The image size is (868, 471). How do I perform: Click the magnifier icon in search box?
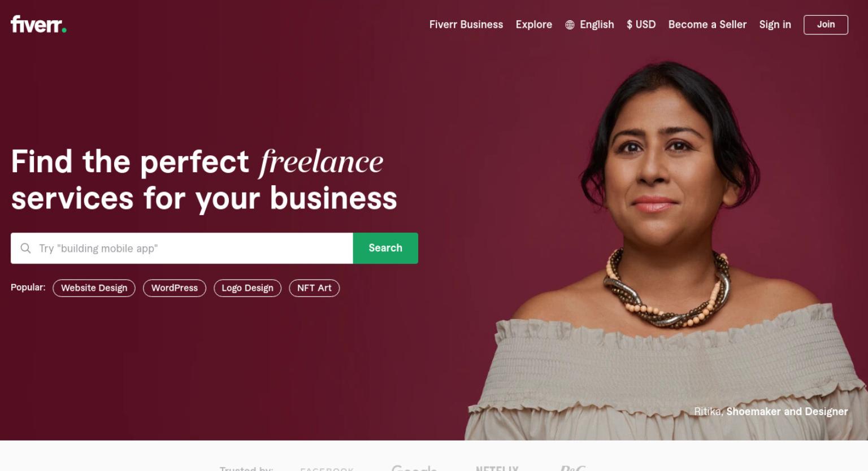tap(25, 248)
